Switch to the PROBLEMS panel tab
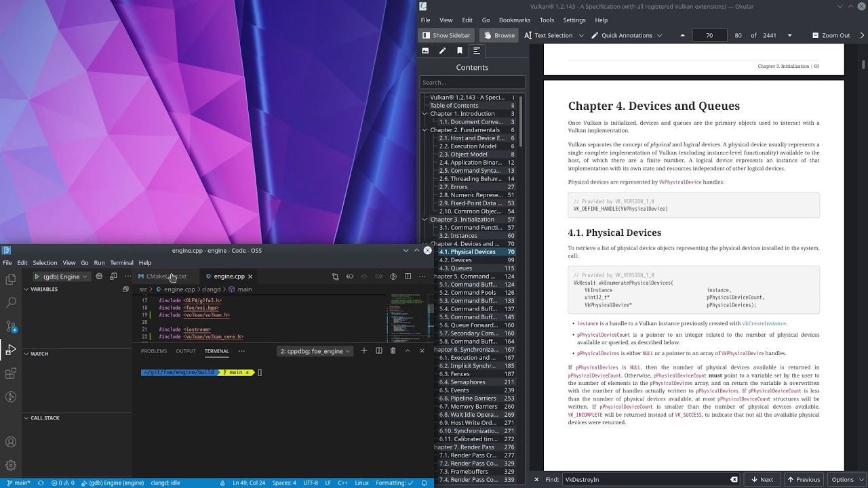868x488 pixels. click(x=154, y=351)
